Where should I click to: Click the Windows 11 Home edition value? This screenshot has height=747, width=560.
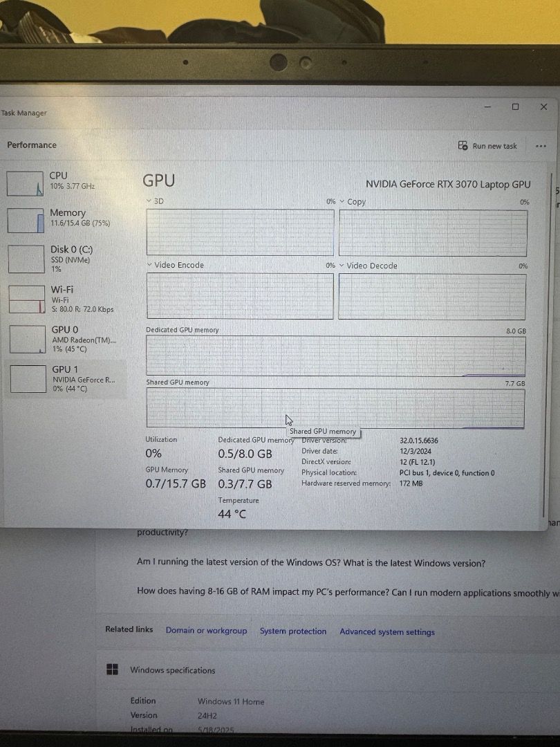click(x=231, y=701)
